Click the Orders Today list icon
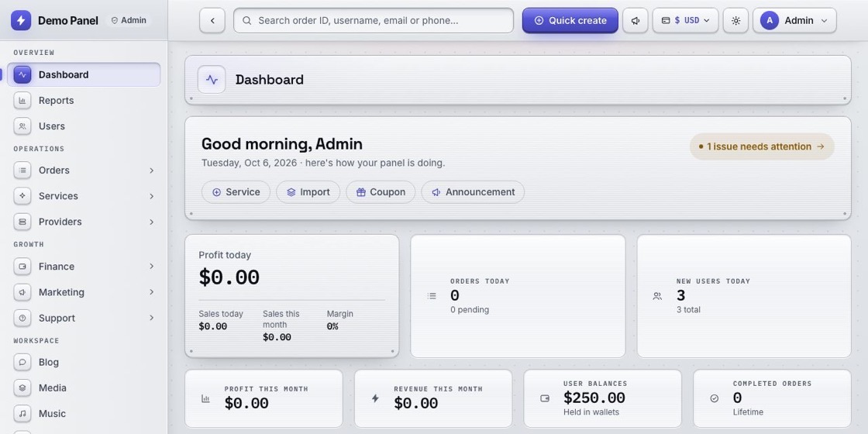Image resolution: width=868 pixels, height=434 pixels. pos(432,296)
